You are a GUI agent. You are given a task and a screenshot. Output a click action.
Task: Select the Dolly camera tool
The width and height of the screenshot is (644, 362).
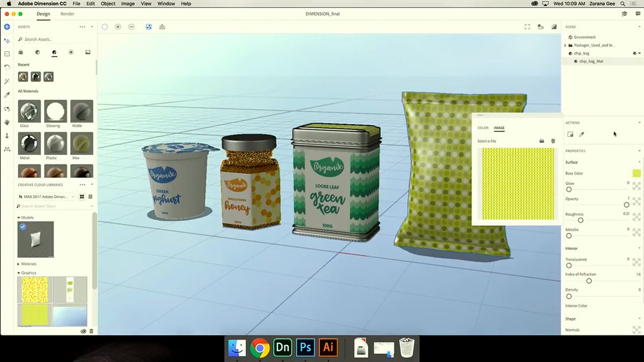click(7, 136)
